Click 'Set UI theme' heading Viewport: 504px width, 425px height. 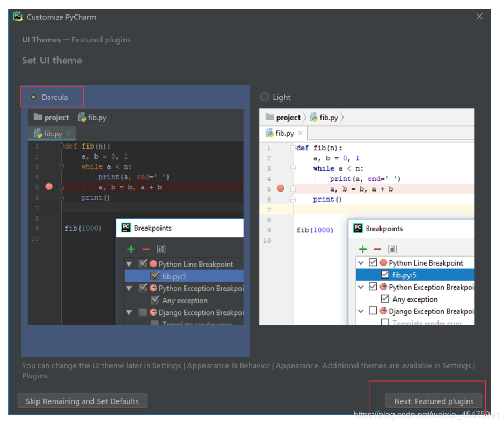click(52, 61)
